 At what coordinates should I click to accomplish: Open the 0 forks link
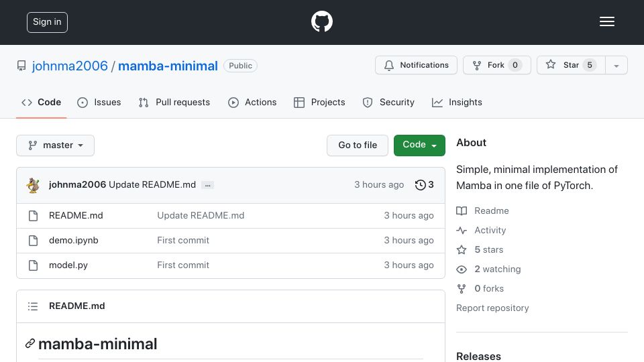click(480, 288)
